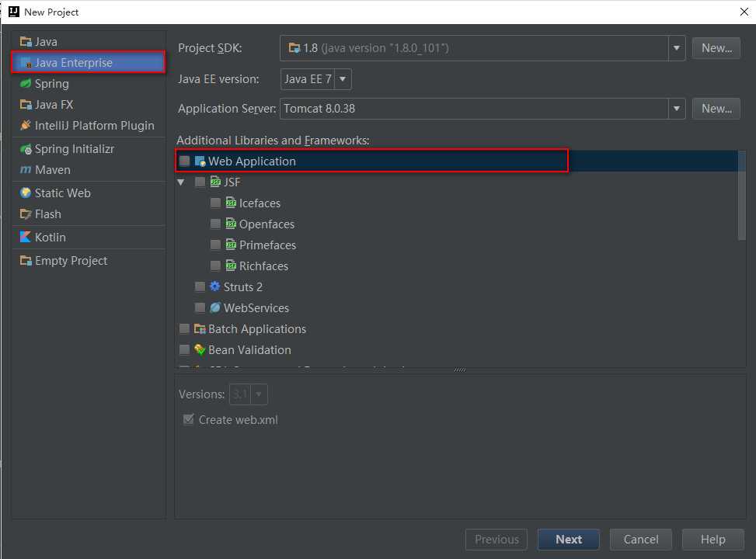The width and height of the screenshot is (756, 559).
Task: Click the Richfaces JSF icon
Action: click(x=231, y=266)
